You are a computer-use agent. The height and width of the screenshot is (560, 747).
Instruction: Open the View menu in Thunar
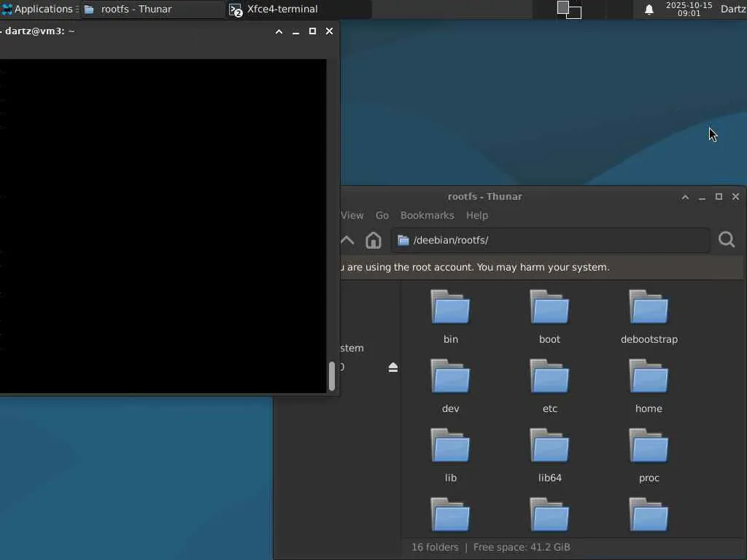[x=352, y=215]
